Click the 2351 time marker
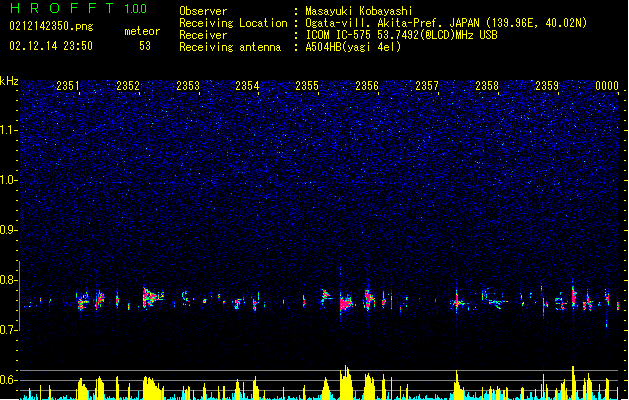Viewport: 629px width, 400px height. click(x=68, y=86)
